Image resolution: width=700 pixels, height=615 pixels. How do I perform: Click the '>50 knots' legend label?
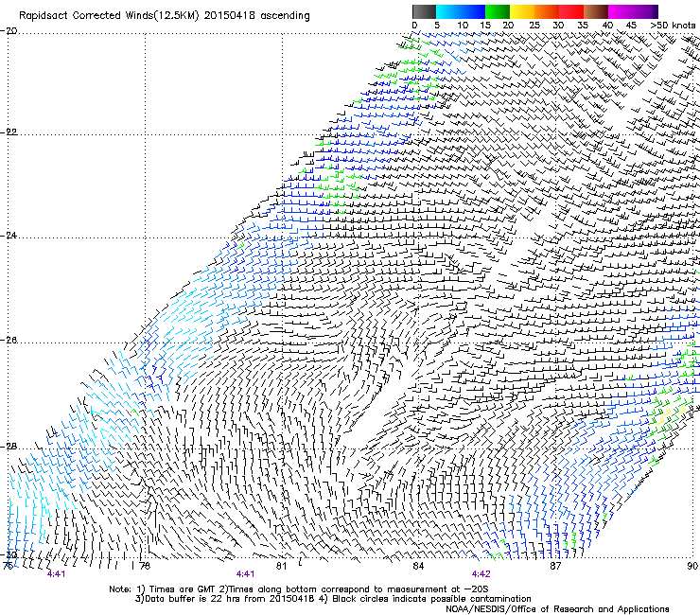[x=673, y=26]
